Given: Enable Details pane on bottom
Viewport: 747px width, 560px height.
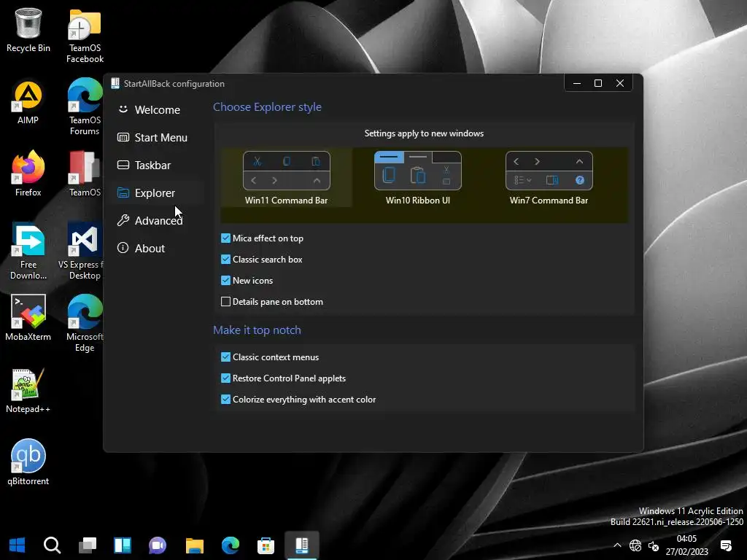Looking at the screenshot, I should click(226, 301).
